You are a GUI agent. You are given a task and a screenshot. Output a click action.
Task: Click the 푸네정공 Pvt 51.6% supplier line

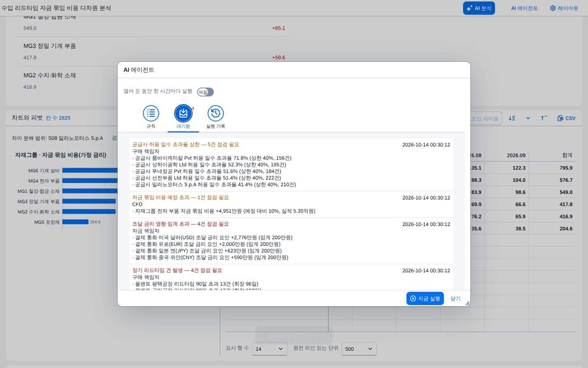pos(206,171)
